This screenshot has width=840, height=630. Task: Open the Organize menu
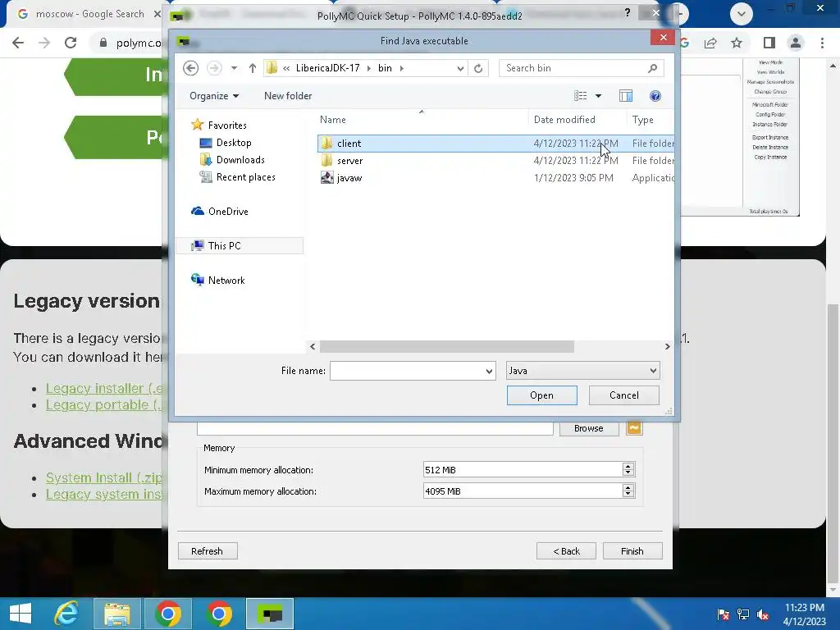point(214,96)
